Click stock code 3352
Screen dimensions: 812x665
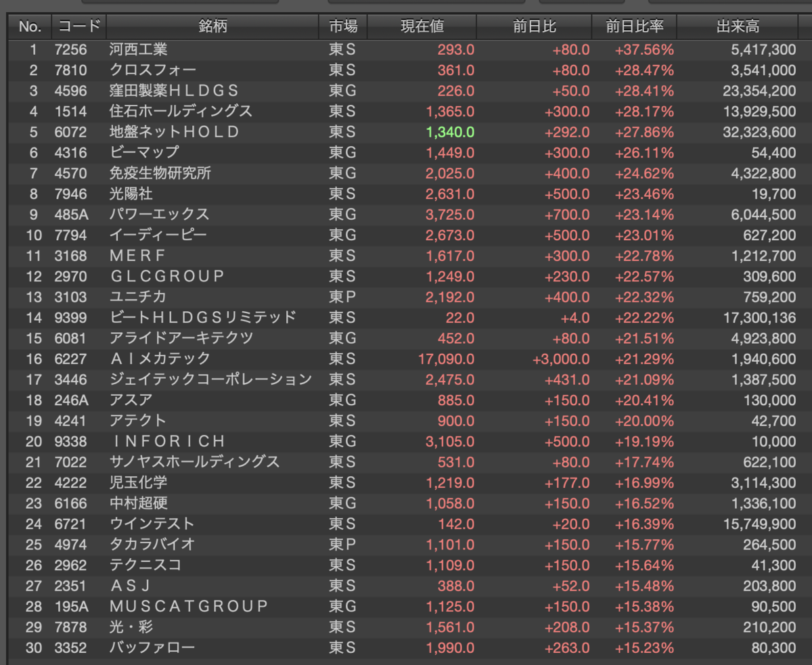[x=70, y=647]
